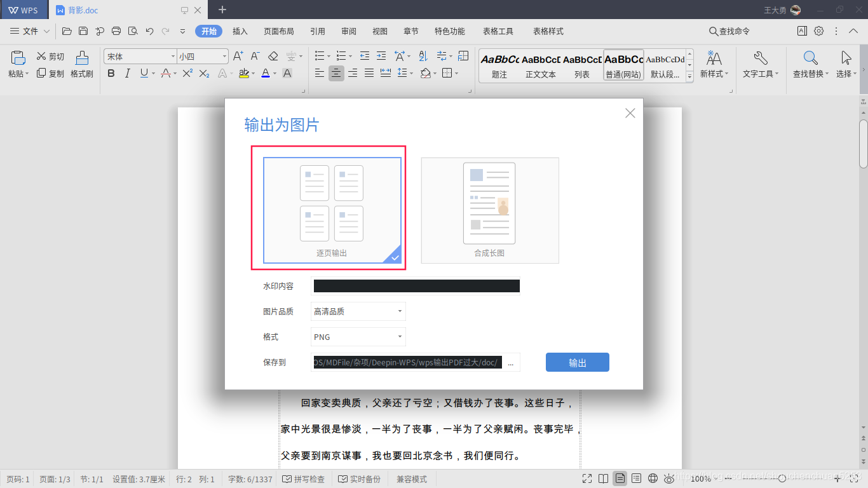Click the 水印内容 watermark input field

click(416, 286)
